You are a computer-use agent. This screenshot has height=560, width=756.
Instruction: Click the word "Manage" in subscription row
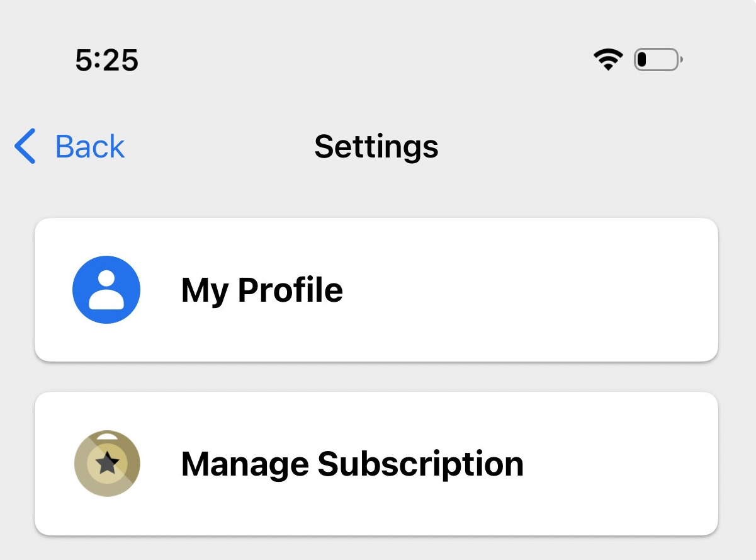click(245, 464)
